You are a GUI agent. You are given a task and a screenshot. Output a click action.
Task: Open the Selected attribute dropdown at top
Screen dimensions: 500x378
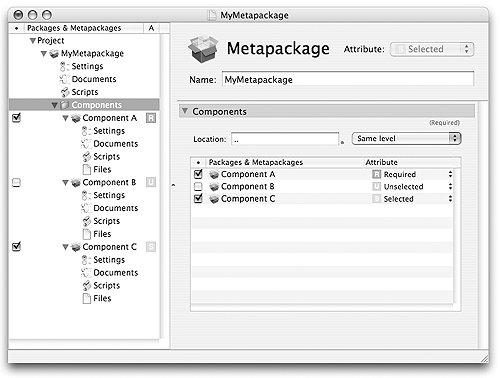point(432,49)
